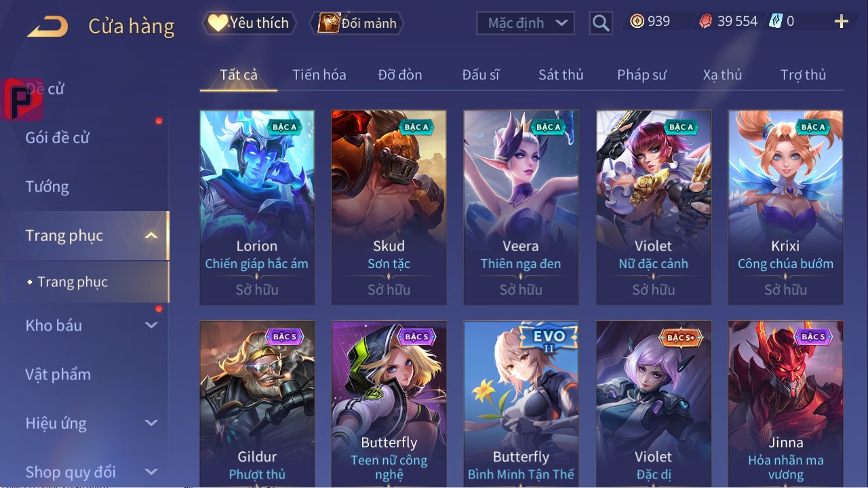Select the Pháp sư tab
Screen dimensions: 868x488
[x=642, y=75]
